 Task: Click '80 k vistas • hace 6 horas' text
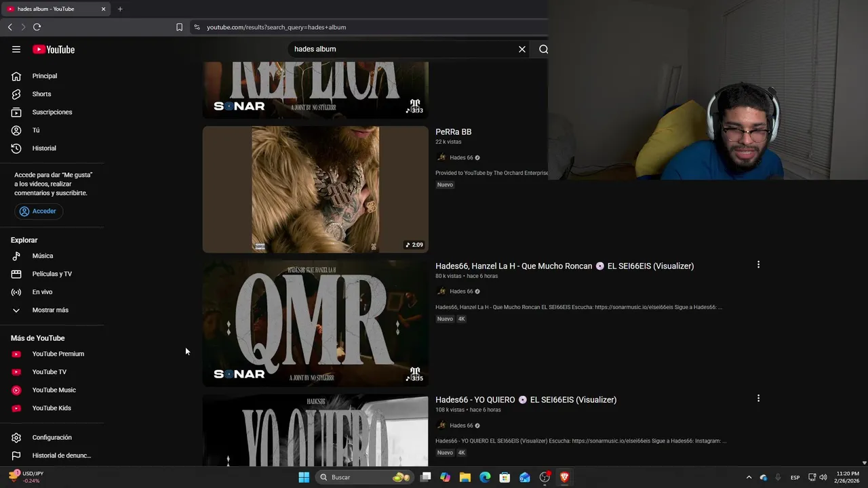(467, 277)
